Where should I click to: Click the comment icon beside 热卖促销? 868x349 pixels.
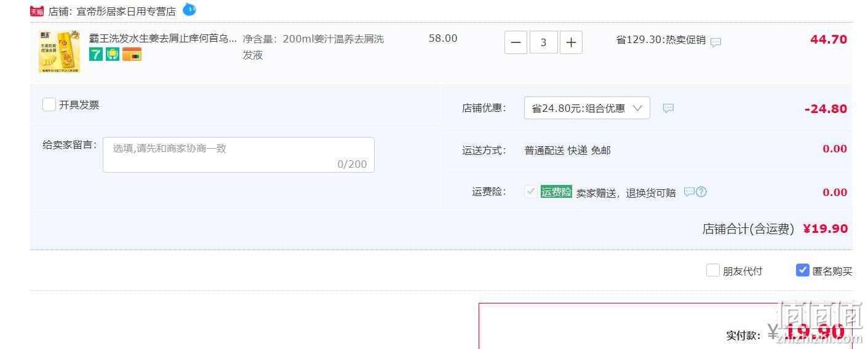[715, 42]
